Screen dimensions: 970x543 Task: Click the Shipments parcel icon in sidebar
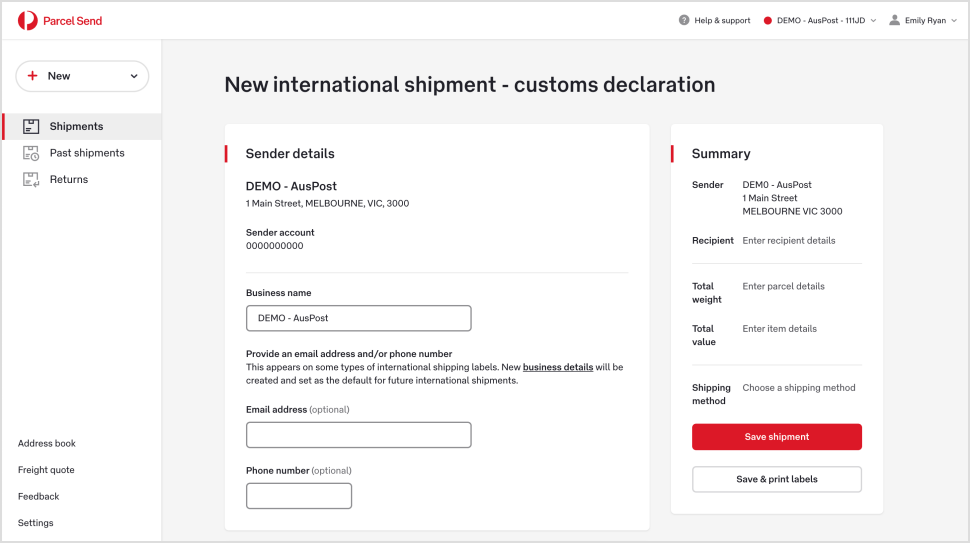(31, 126)
